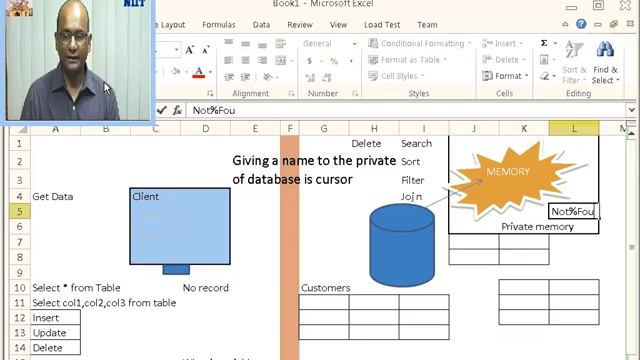Image resolution: width=640 pixels, height=360 pixels.
Task: Toggle Center alignment
Action: pyautogui.click(x=245, y=60)
